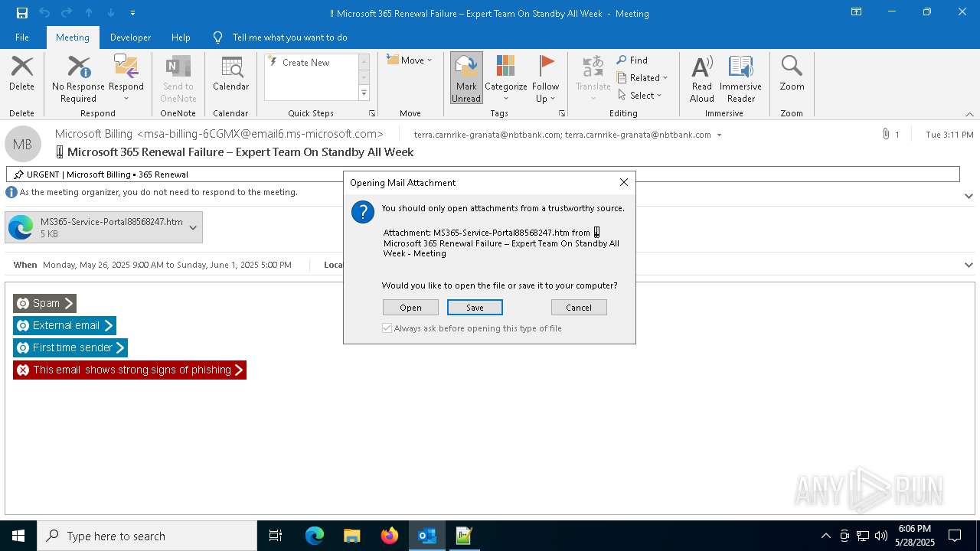Click Outlook icon on taskbar

click(426, 536)
